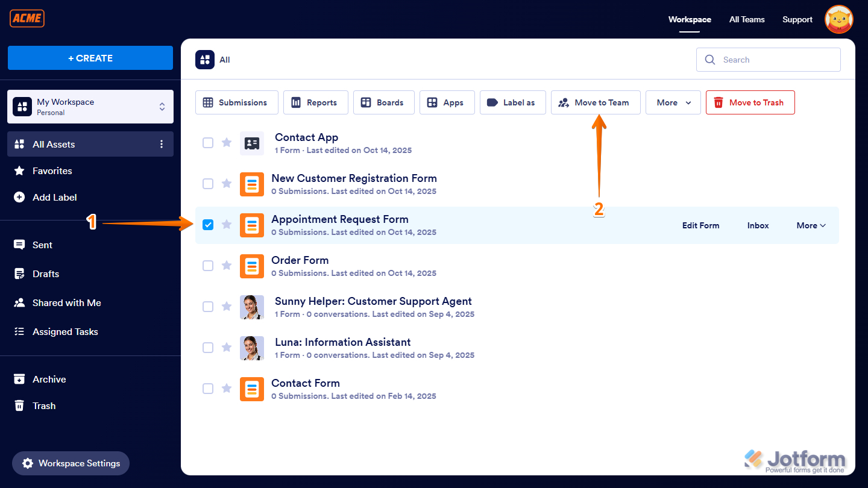Open the Support menu item
The width and height of the screenshot is (868, 488).
tap(797, 19)
